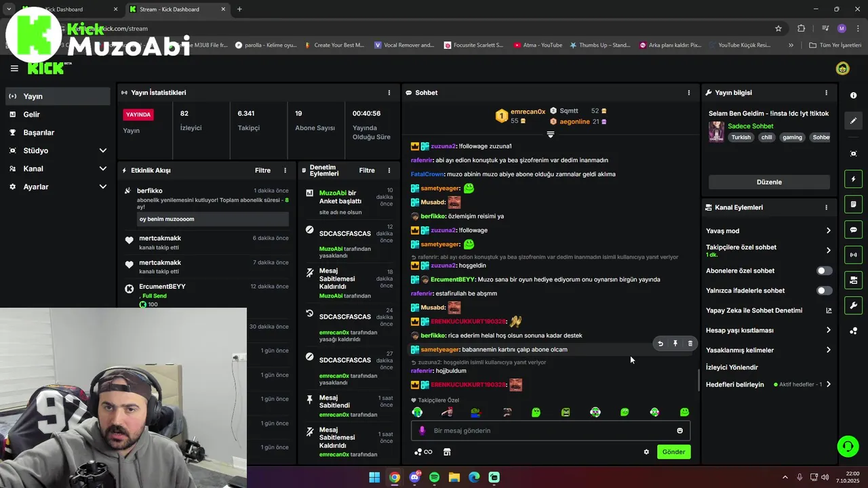Insert the saluting man emote
The width and height of the screenshot is (868, 488).
pos(446,412)
